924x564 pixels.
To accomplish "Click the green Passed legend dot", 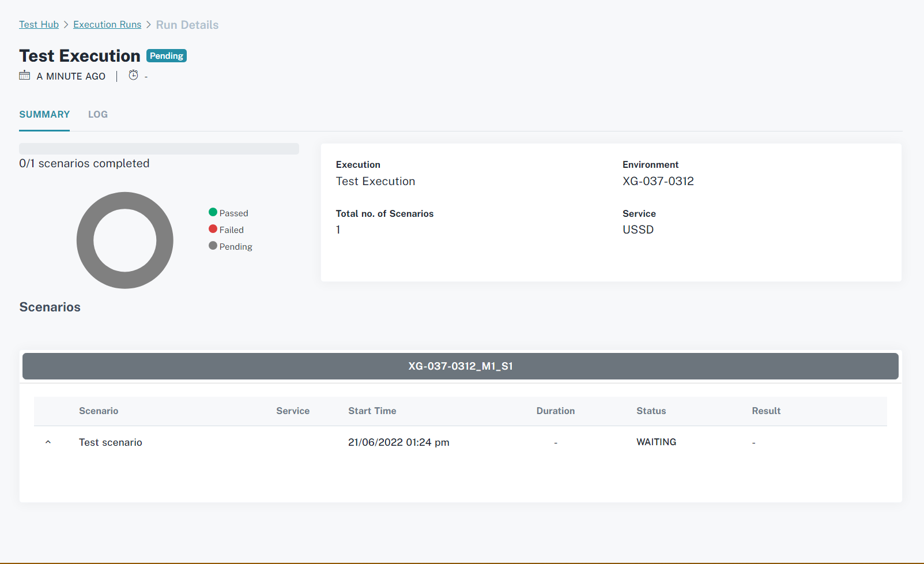I will tap(213, 212).
